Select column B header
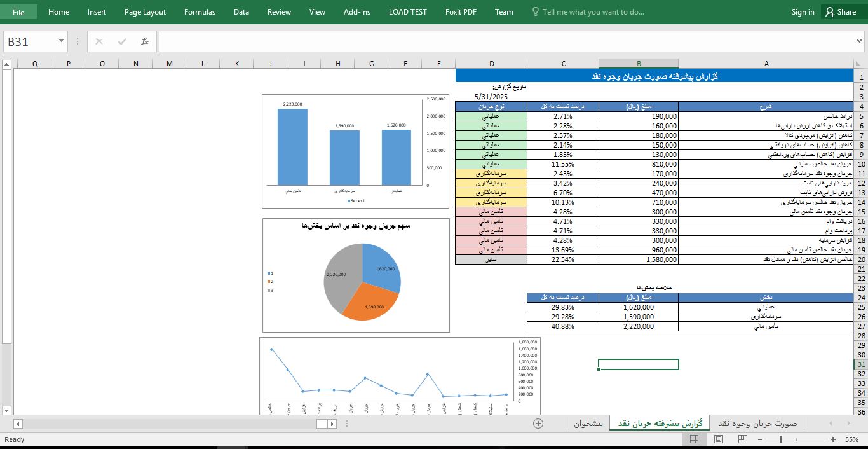The image size is (868, 449). (x=639, y=64)
